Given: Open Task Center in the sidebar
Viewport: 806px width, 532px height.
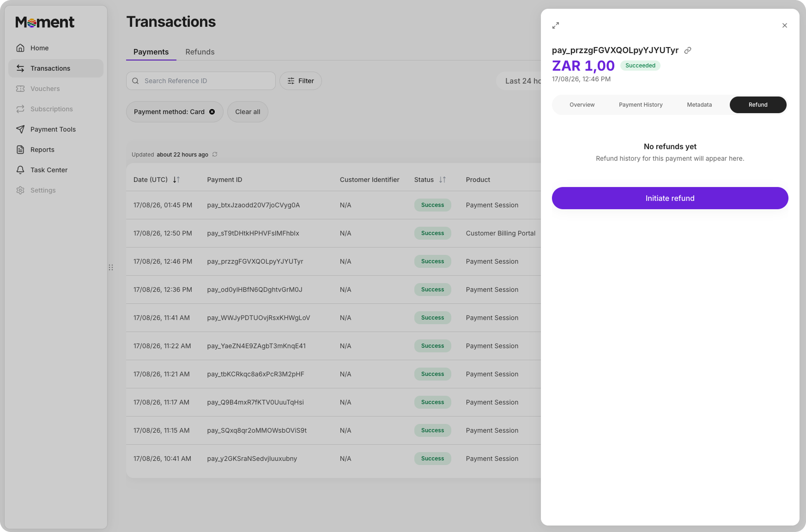Looking at the screenshot, I should pos(56,170).
